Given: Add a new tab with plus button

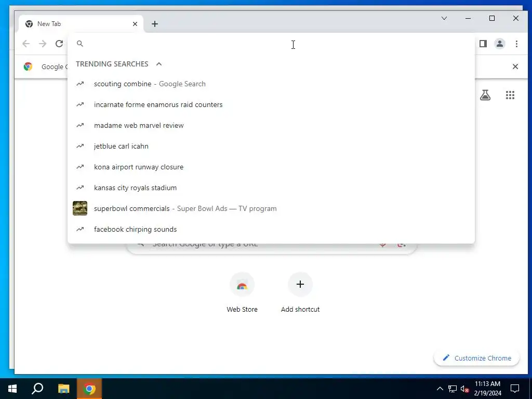Looking at the screenshot, I should (155, 24).
